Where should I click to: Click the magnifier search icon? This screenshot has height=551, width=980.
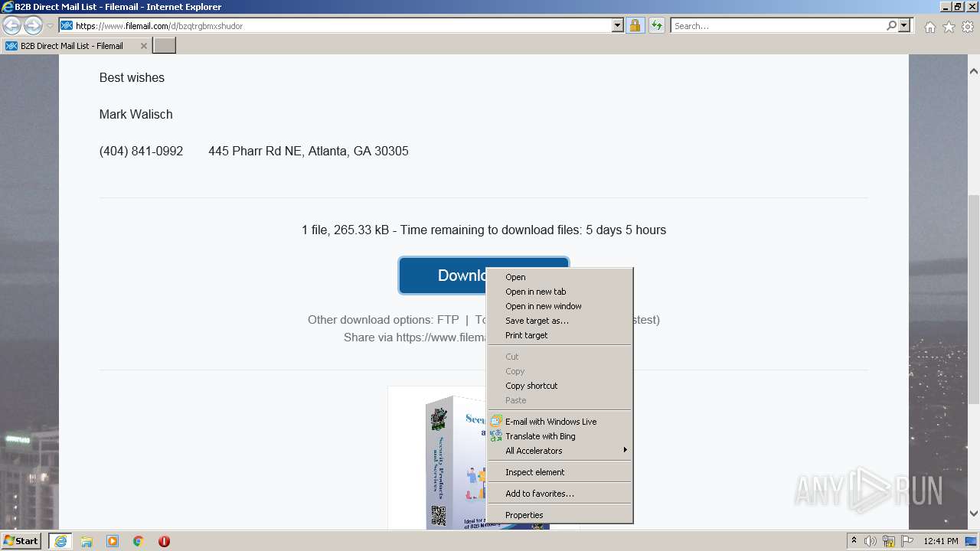pos(891,26)
